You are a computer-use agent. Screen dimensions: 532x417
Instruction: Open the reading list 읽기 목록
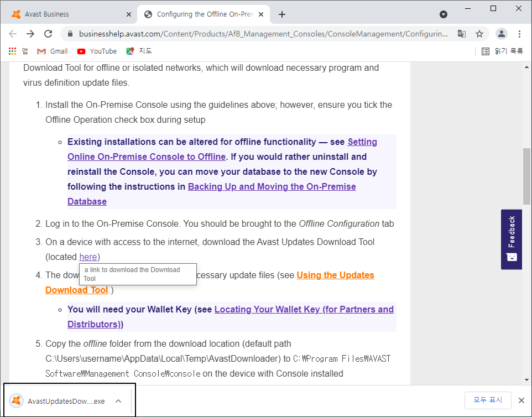pos(503,51)
